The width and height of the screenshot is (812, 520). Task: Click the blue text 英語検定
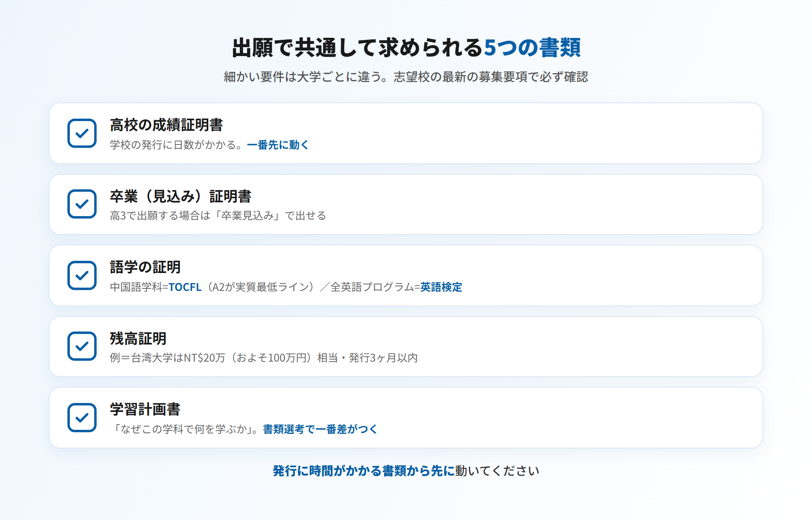441,287
